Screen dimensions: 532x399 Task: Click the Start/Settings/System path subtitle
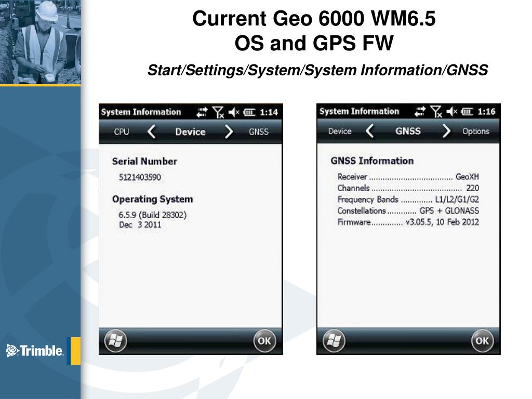317,70
